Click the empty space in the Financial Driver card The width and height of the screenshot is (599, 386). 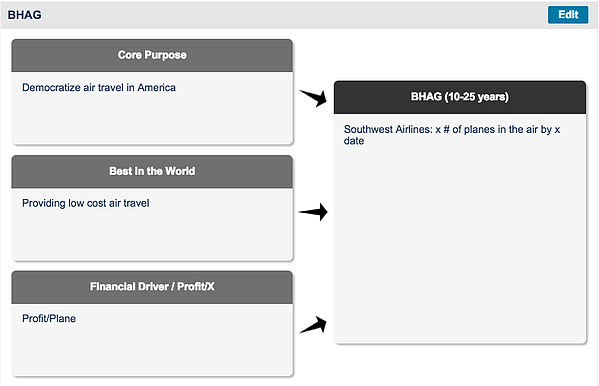click(152, 350)
